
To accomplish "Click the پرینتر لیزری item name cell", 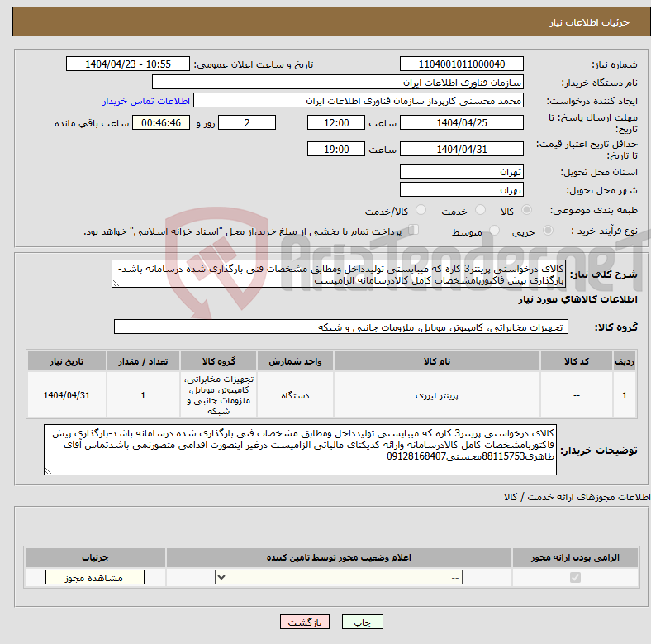I will coord(437,395).
